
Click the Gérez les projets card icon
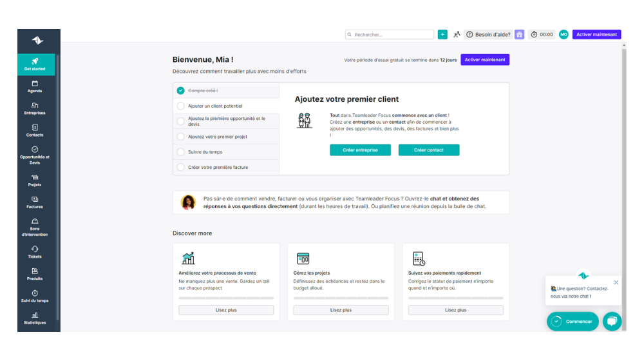point(303,259)
